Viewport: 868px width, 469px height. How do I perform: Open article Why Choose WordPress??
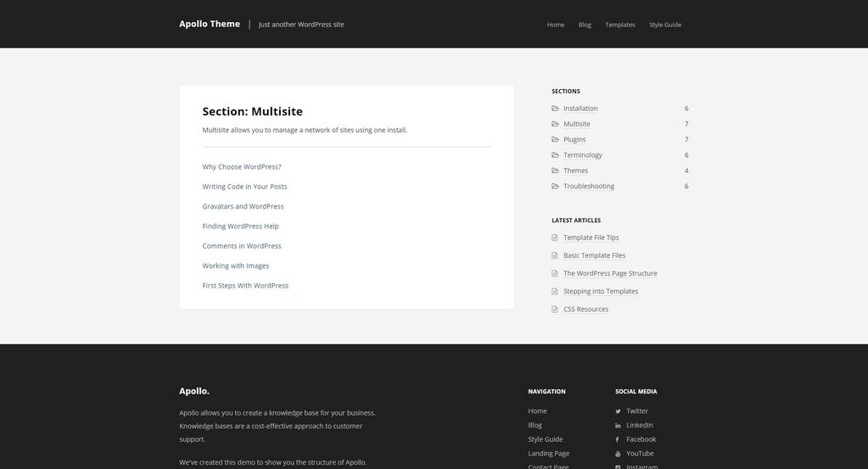pos(242,167)
